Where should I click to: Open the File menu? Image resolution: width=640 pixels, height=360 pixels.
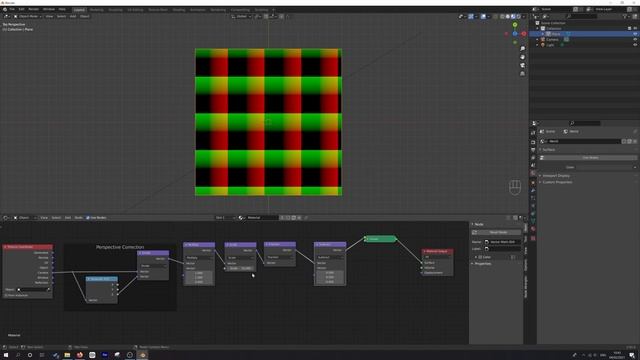12,9
